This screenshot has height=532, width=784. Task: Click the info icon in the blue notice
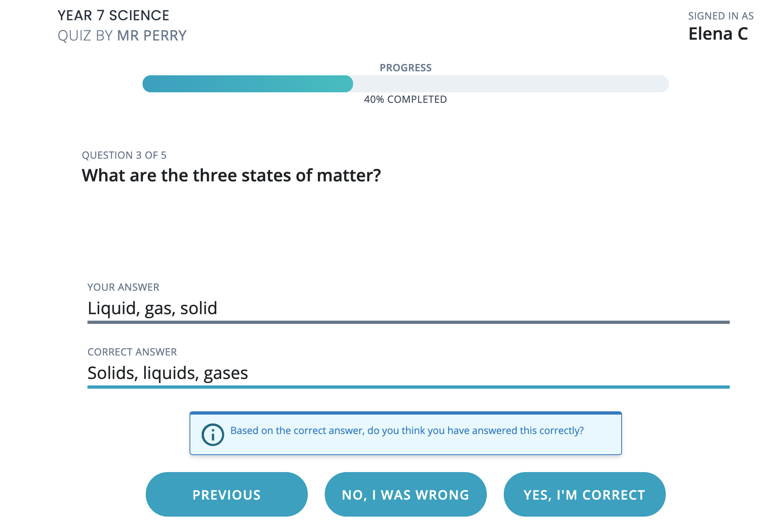(213, 434)
